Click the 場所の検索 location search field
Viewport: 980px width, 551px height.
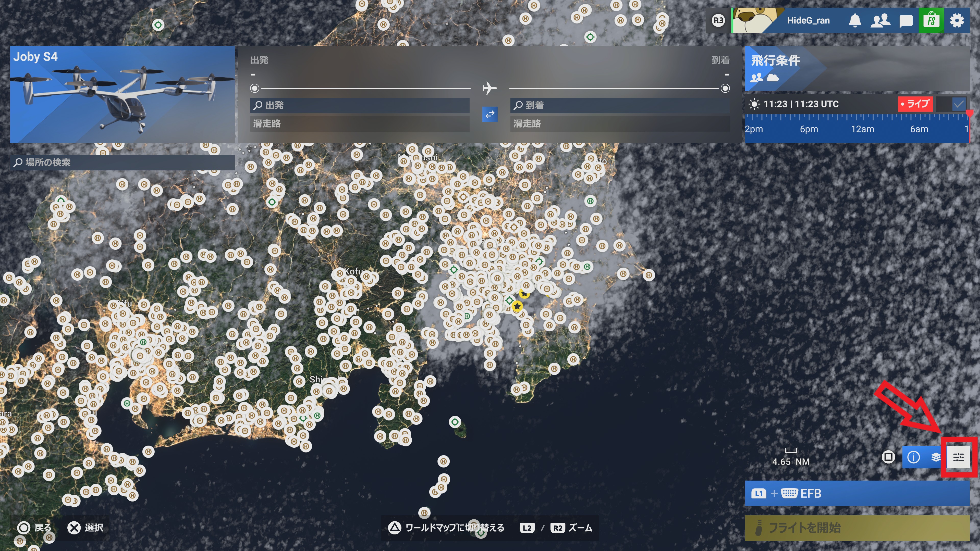[122, 162]
